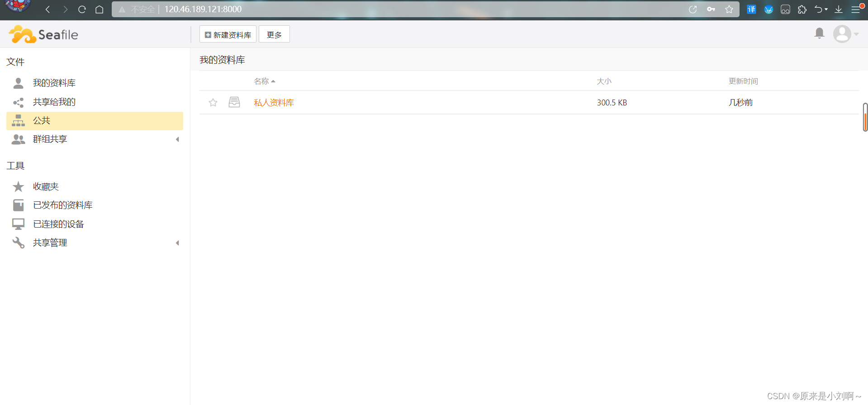The width and height of the screenshot is (868, 405).
Task: Click organization icon beside 公共
Action: [18, 120]
